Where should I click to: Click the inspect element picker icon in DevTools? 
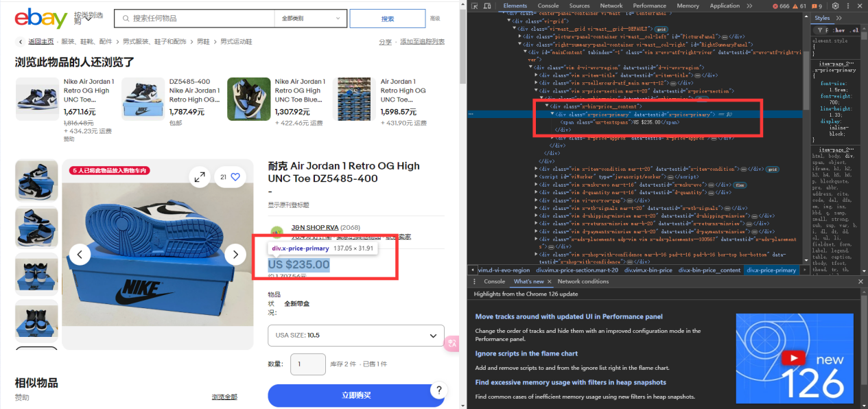[473, 5]
